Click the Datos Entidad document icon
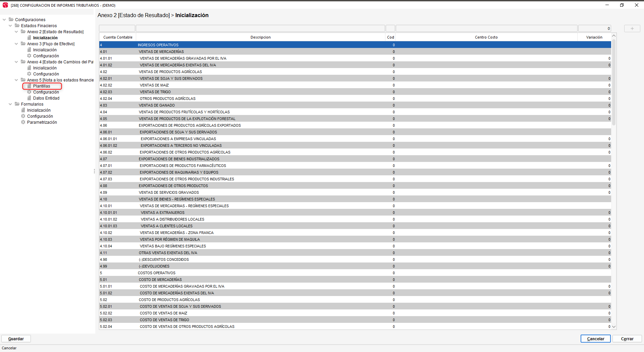Viewport: 644px width, 352px height. pos(29,98)
